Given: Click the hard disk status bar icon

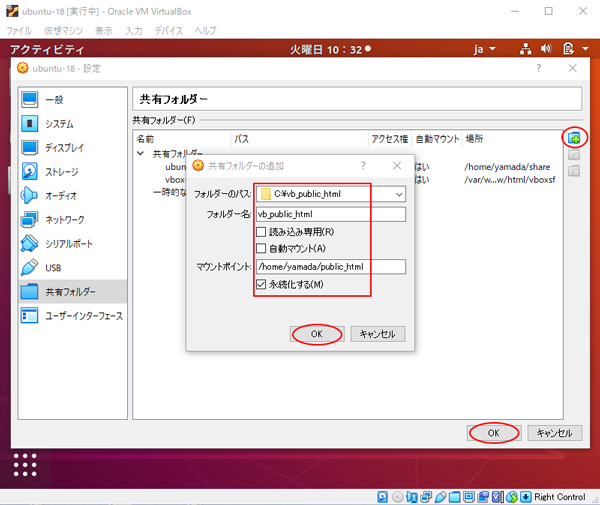Looking at the screenshot, I should pos(382,497).
